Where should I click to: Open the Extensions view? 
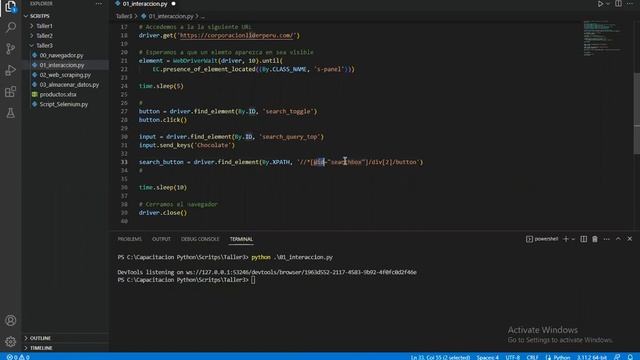click(x=11, y=91)
